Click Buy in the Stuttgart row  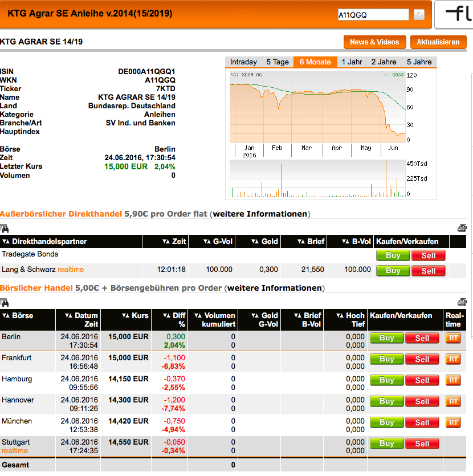(x=387, y=444)
